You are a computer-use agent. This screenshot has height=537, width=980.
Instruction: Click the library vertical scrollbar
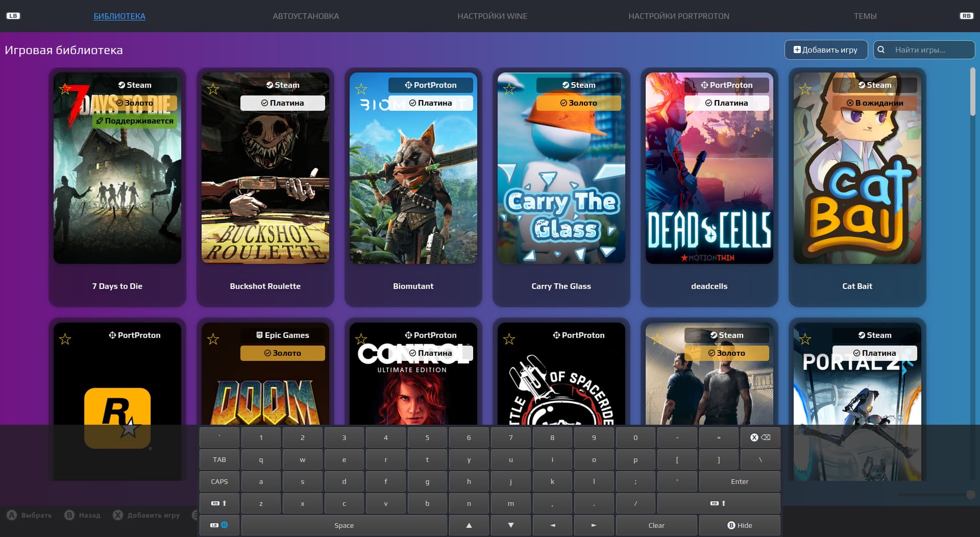tap(972, 92)
